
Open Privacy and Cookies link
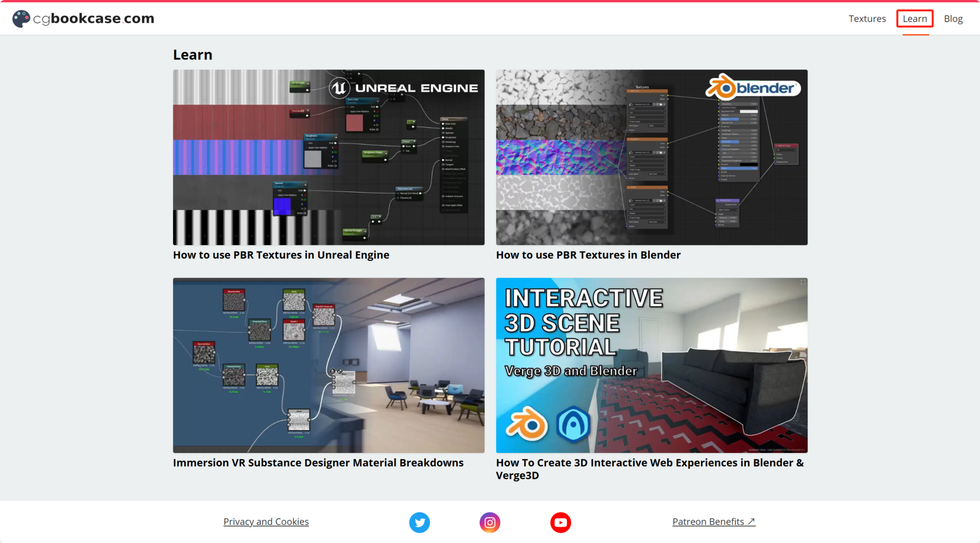(266, 521)
